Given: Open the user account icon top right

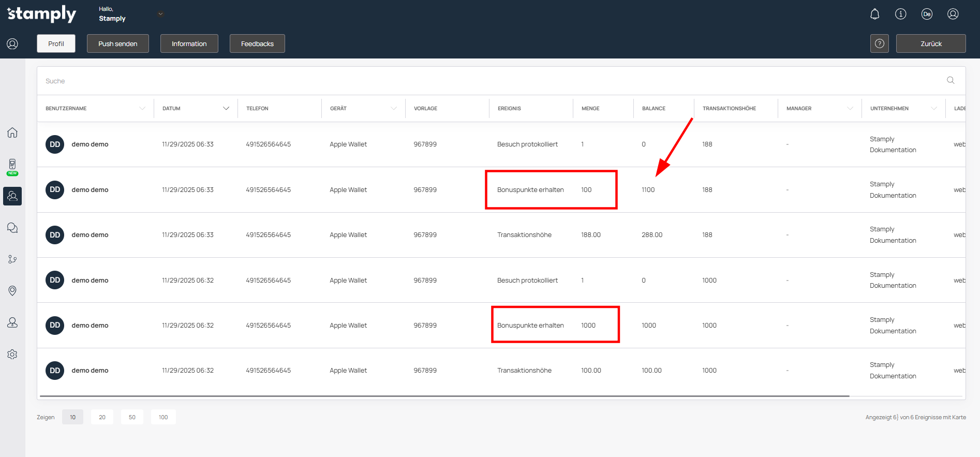Looking at the screenshot, I should point(953,14).
